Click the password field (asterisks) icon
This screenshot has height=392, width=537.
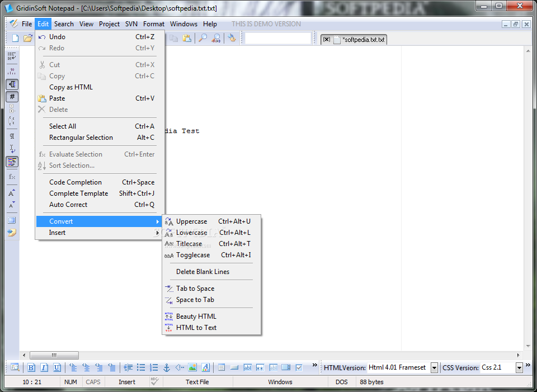(260, 368)
